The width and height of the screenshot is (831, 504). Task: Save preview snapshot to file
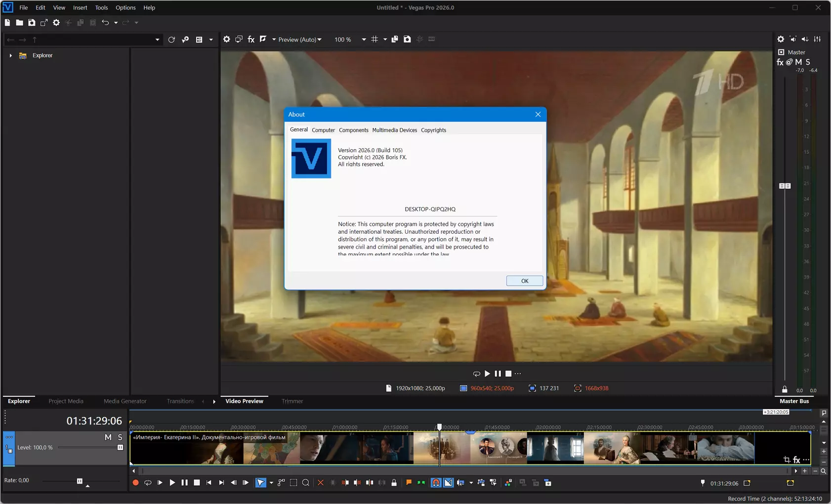407,40
